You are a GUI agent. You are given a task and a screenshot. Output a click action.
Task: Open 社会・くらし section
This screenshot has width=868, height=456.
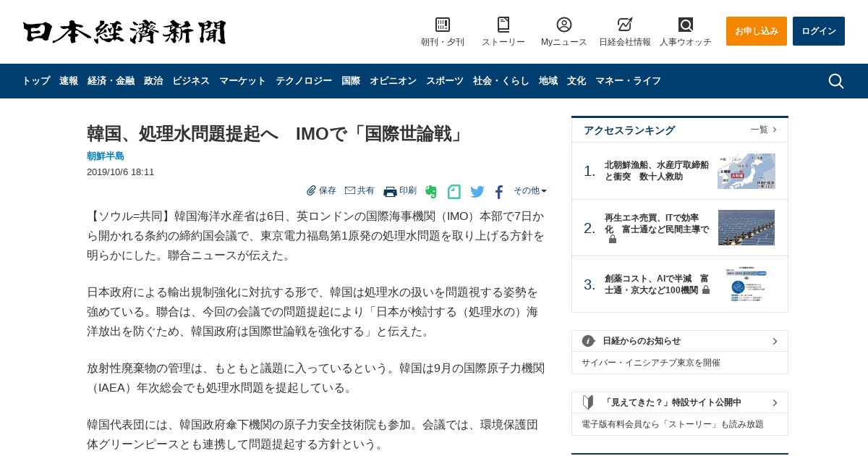pyautogui.click(x=501, y=81)
